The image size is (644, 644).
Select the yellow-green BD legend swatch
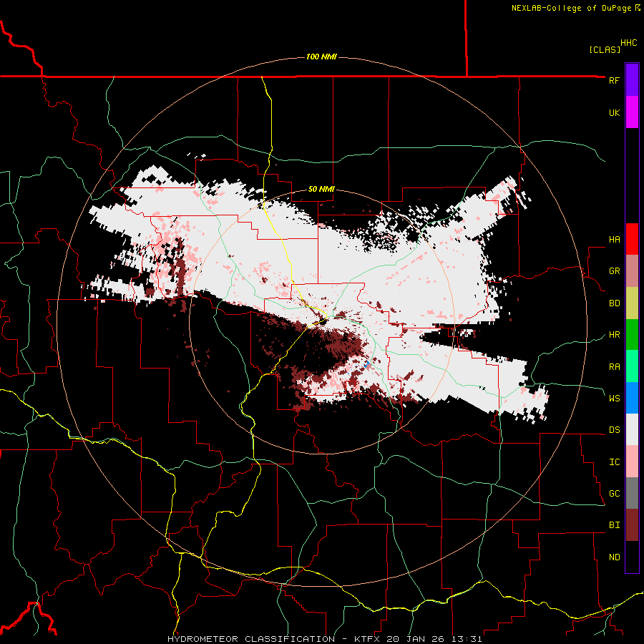tap(632, 303)
